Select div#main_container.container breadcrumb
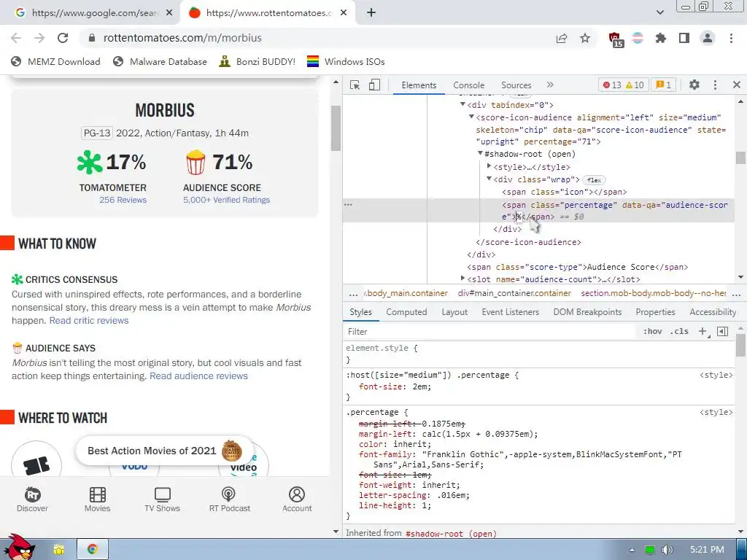 [514, 293]
